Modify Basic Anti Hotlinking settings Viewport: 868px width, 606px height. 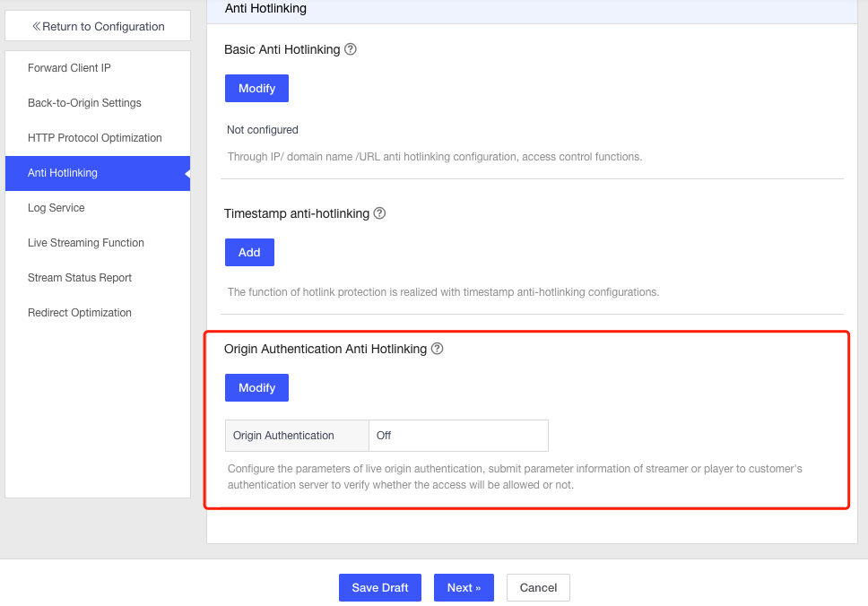pyautogui.click(x=256, y=89)
